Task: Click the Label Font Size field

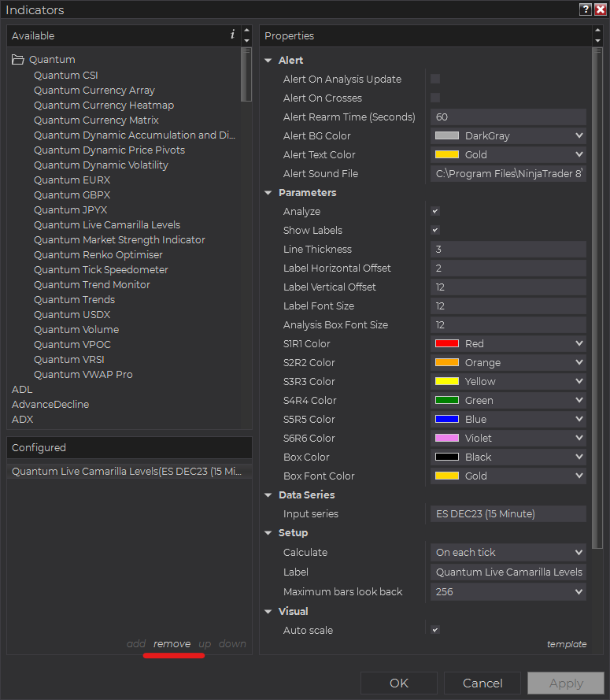Action: tap(508, 306)
